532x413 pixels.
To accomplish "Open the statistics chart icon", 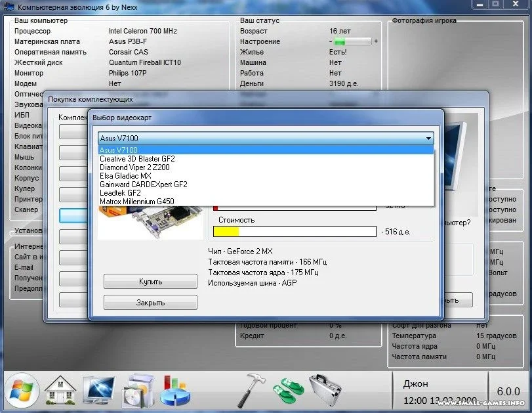I will tap(174, 390).
